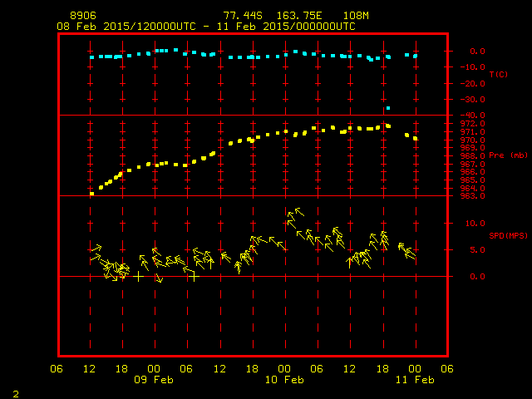This screenshot has height=399, width=532.
Task: Click the "963.0" pressure tick label
Action: coord(473,196)
